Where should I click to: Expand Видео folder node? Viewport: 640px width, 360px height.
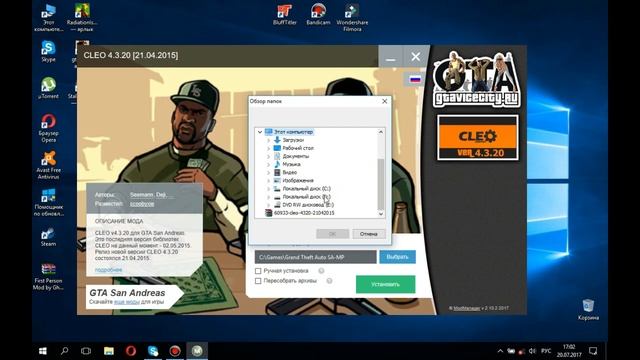269,173
